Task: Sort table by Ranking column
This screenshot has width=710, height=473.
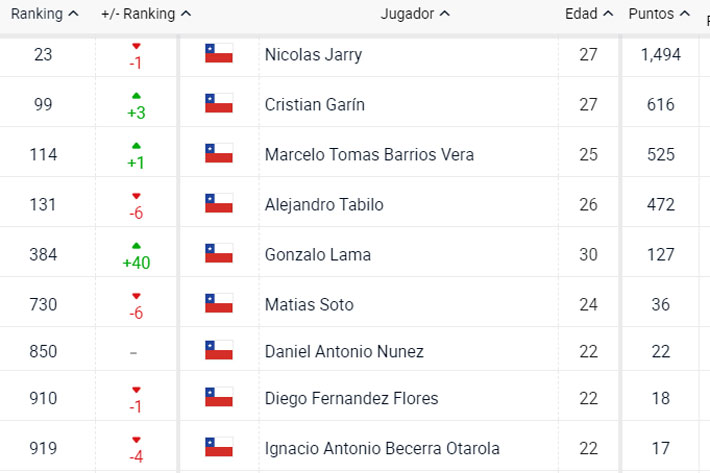Action: coord(44,14)
